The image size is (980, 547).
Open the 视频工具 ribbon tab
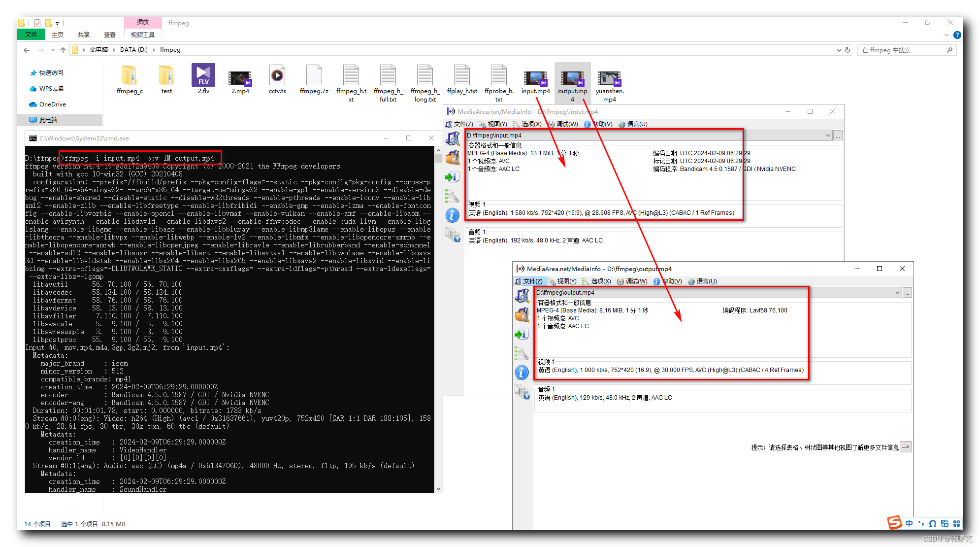pyautogui.click(x=143, y=34)
